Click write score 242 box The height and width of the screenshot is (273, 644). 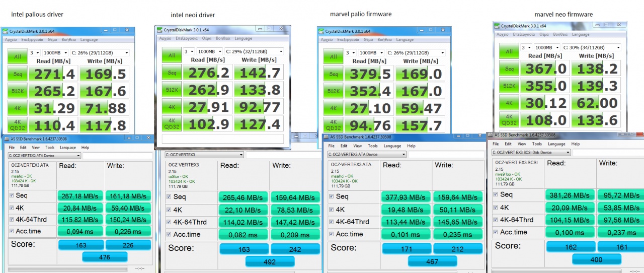click(295, 249)
